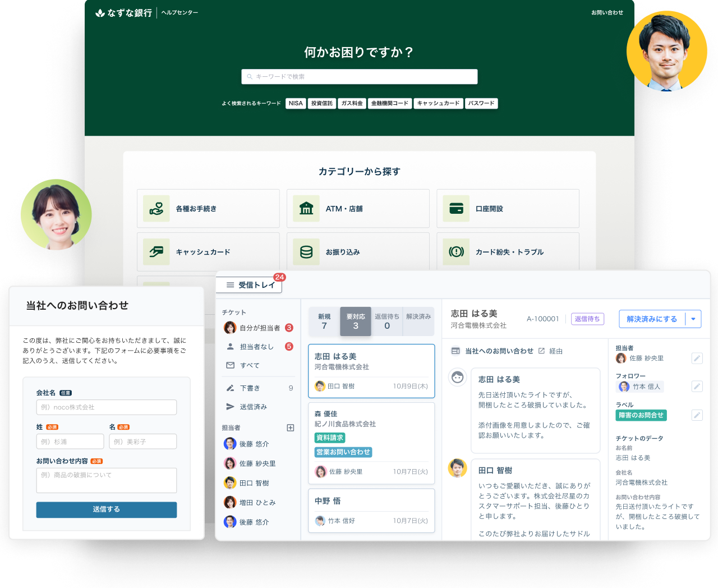
Task: Click the なずな銀行 leaf logo
Action: 100,12
